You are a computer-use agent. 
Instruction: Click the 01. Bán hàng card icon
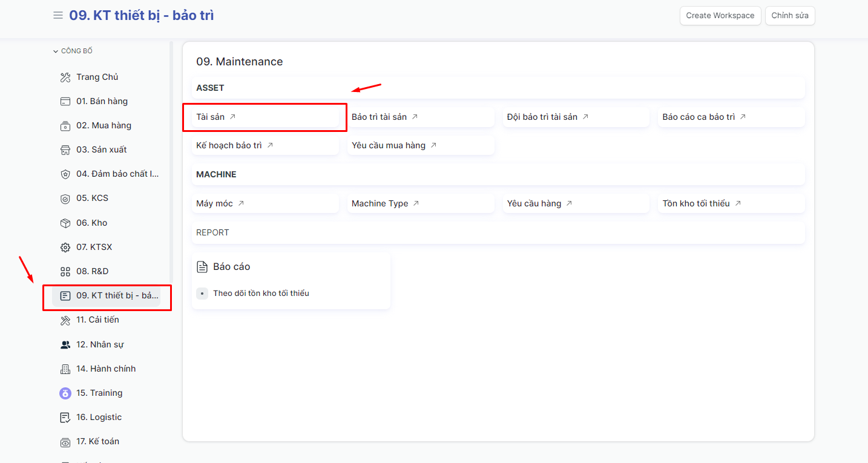[x=65, y=102]
